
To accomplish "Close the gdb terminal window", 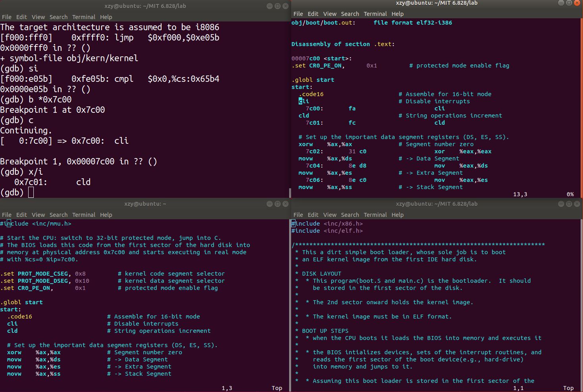I will click(x=285, y=6).
